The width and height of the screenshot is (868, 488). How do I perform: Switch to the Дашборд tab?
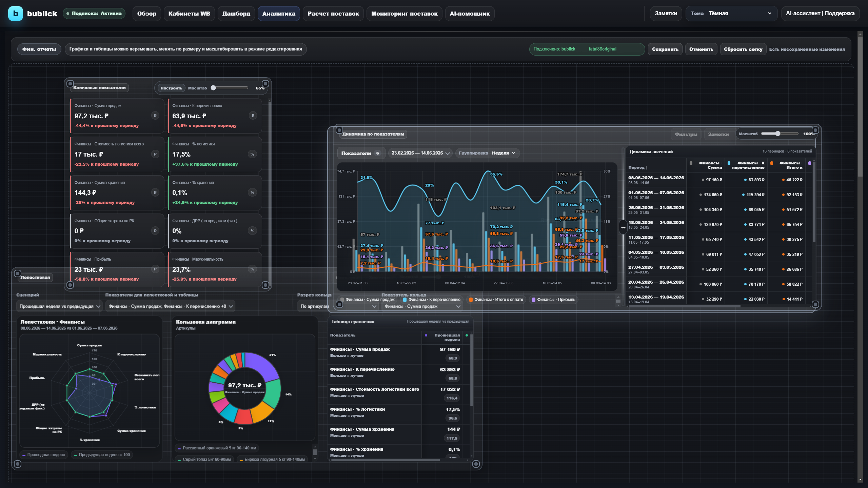point(236,14)
